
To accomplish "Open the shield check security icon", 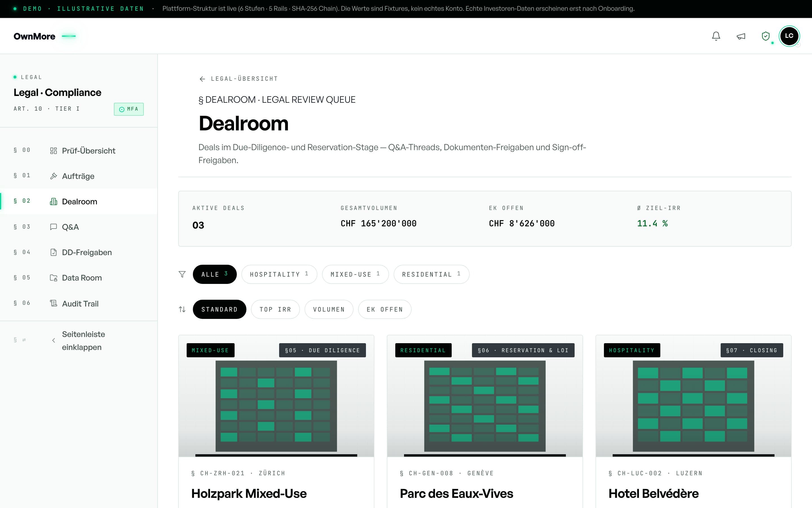I will tap(766, 36).
